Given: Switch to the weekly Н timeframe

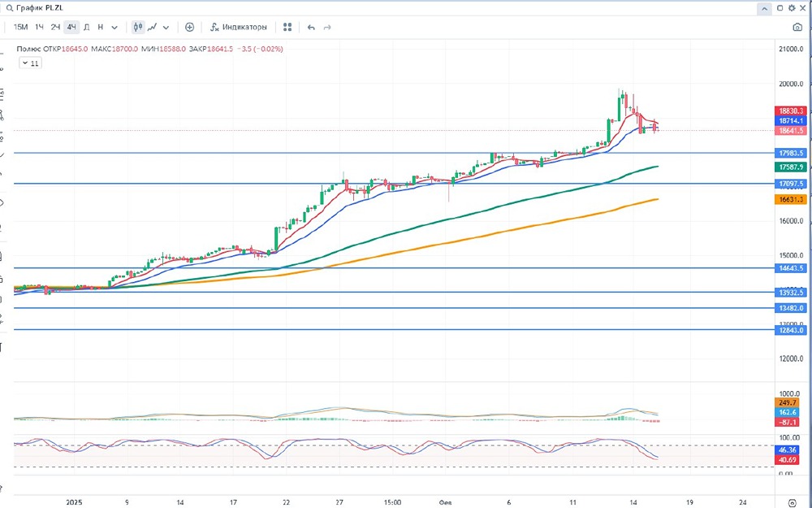Looking at the screenshot, I should 101,27.
